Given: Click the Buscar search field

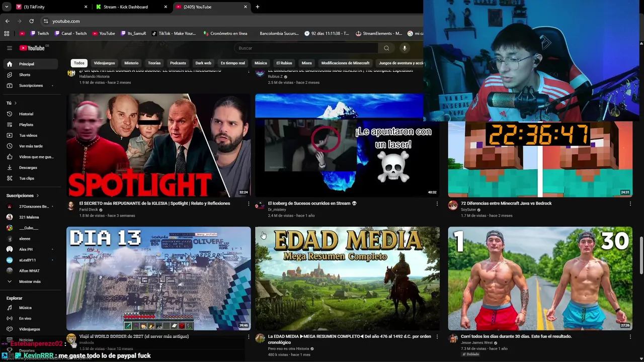Looking at the screenshot, I should click(306, 48).
